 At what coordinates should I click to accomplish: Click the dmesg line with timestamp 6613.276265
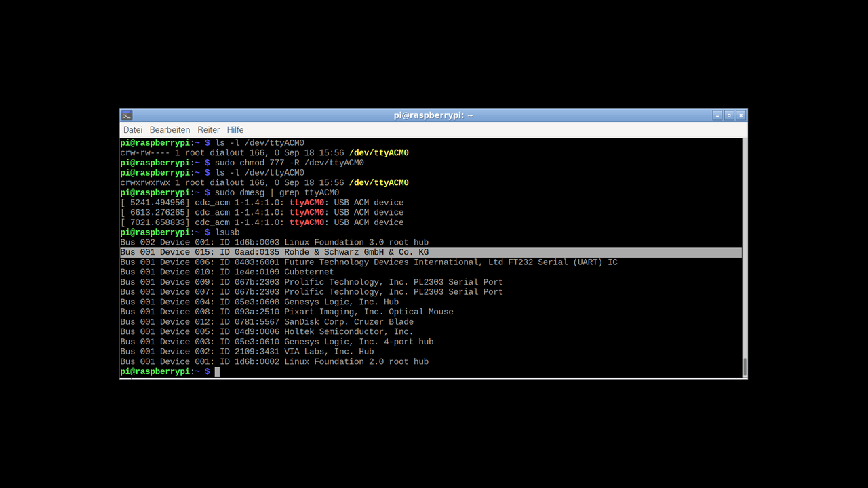coord(262,212)
